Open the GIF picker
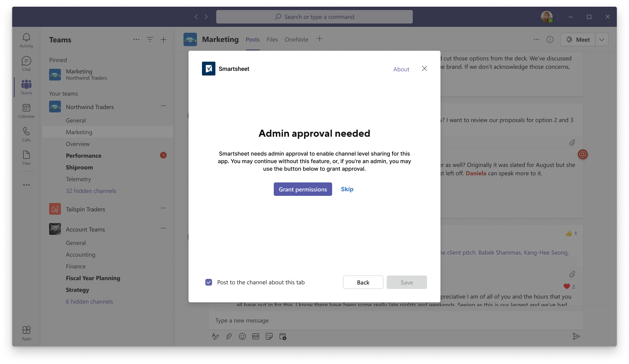This screenshot has width=629, height=364. pyautogui.click(x=256, y=336)
